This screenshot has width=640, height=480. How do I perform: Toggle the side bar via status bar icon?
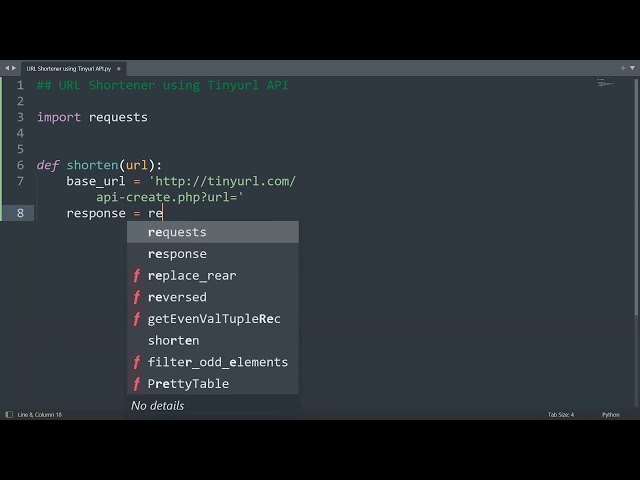point(9,415)
